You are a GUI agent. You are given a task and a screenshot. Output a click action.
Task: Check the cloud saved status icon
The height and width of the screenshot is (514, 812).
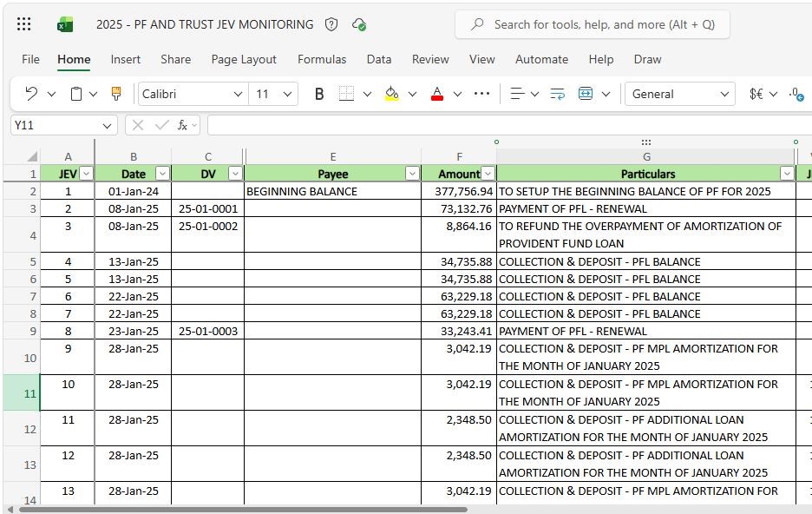click(x=359, y=24)
